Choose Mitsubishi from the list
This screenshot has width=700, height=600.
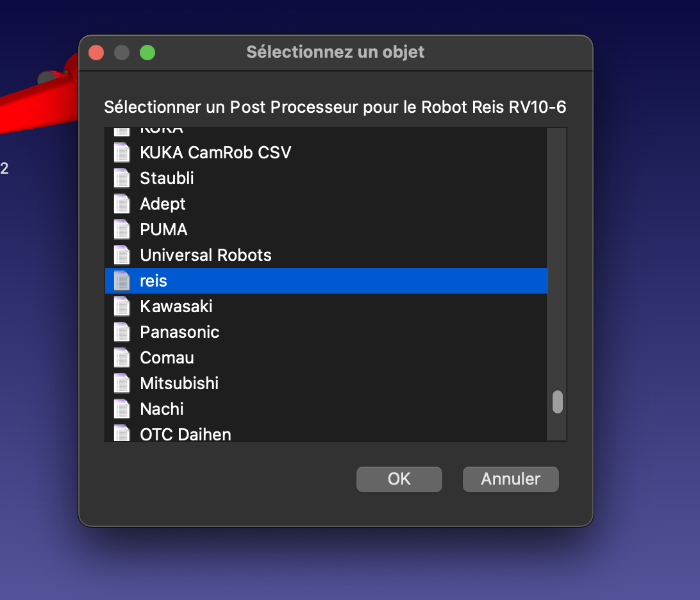[x=179, y=383]
